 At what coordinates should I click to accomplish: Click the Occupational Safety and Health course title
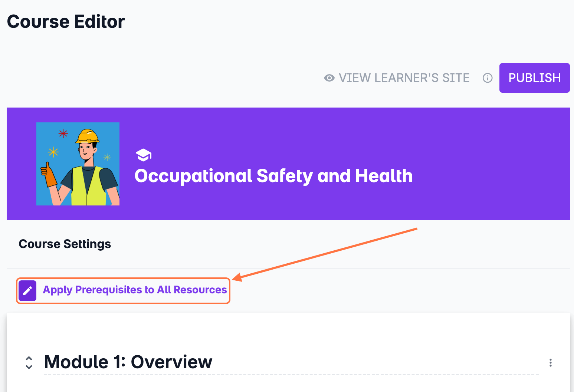click(x=273, y=176)
